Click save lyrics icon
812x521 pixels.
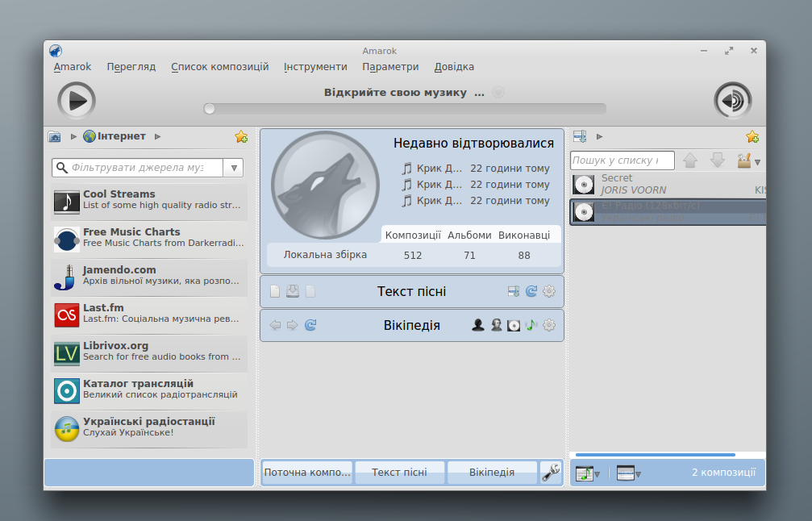(293, 292)
